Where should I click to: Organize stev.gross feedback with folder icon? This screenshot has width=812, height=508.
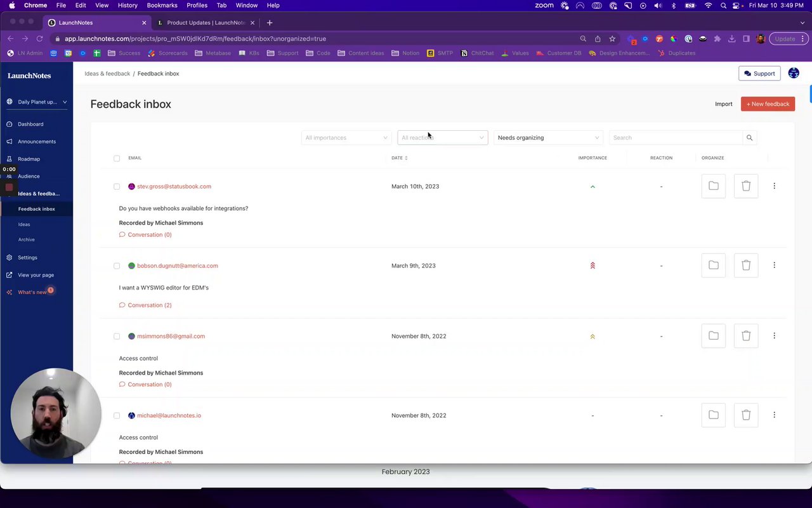714,186
